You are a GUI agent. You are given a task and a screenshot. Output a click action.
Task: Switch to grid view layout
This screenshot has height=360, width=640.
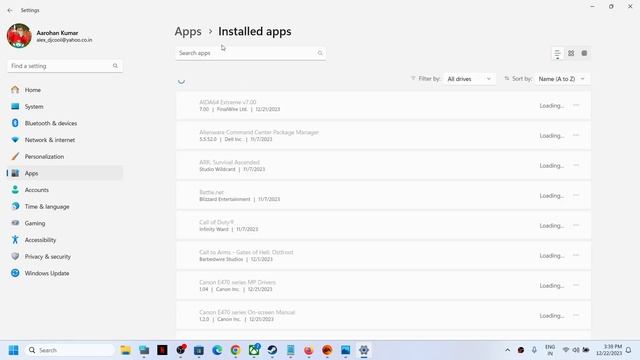pos(571,53)
